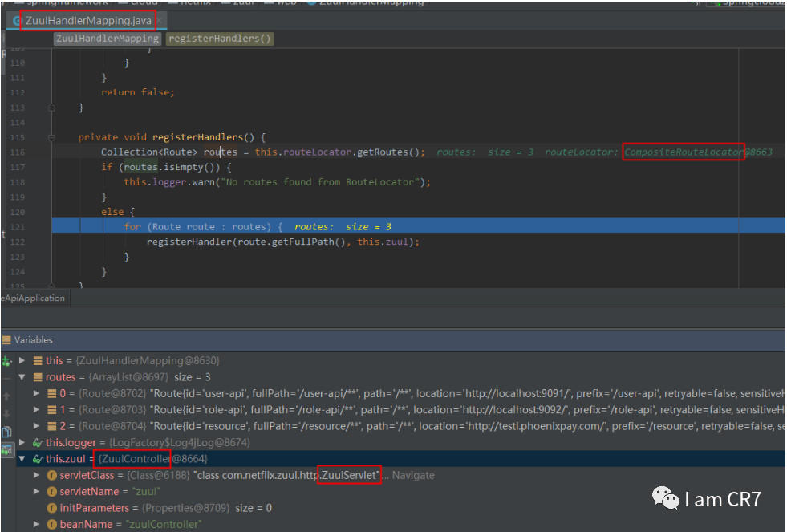Expand route 0 user-api entry
787x532 pixels.
click(36, 393)
